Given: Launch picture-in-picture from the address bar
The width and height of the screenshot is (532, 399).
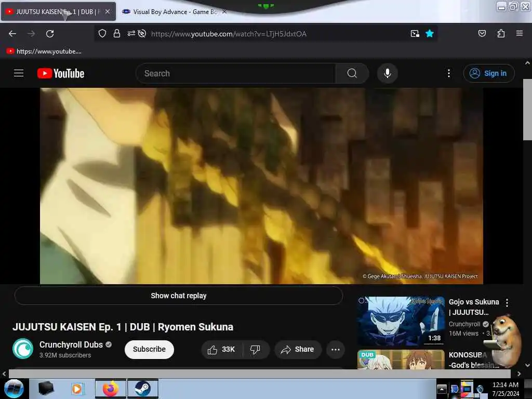Looking at the screenshot, I should tap(415, 34).
